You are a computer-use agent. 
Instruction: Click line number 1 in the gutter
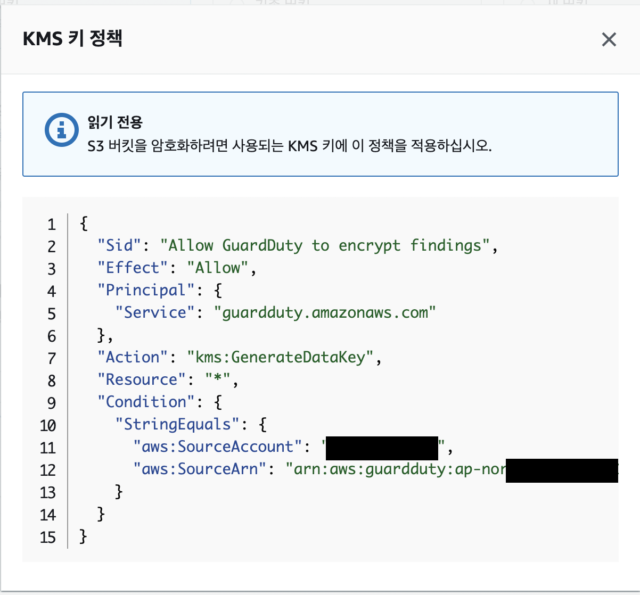[51, 224]
